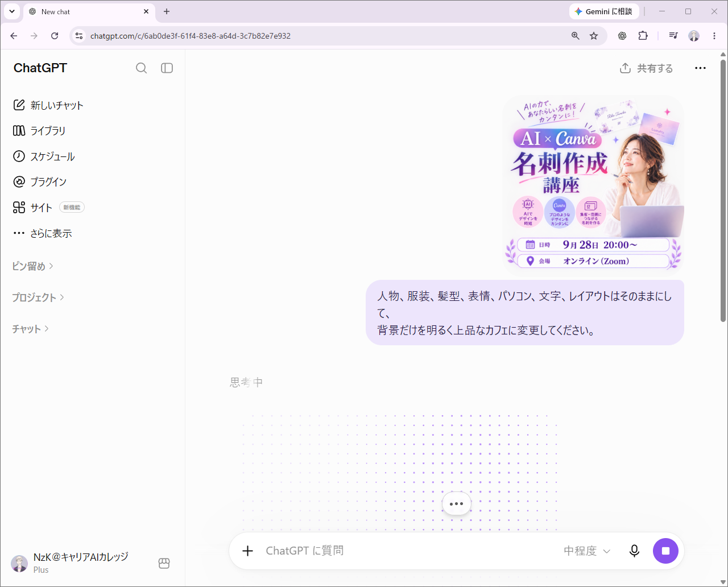The height and width of the screenshot is (587, 728).
Task: Click the browser forward arrow
Action: [x=34, y=36]
